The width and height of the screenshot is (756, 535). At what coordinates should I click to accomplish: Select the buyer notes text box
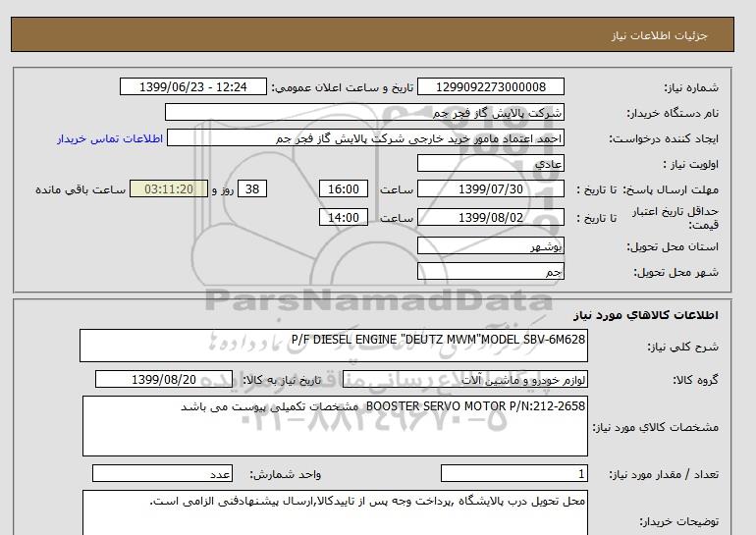[335, 512]
